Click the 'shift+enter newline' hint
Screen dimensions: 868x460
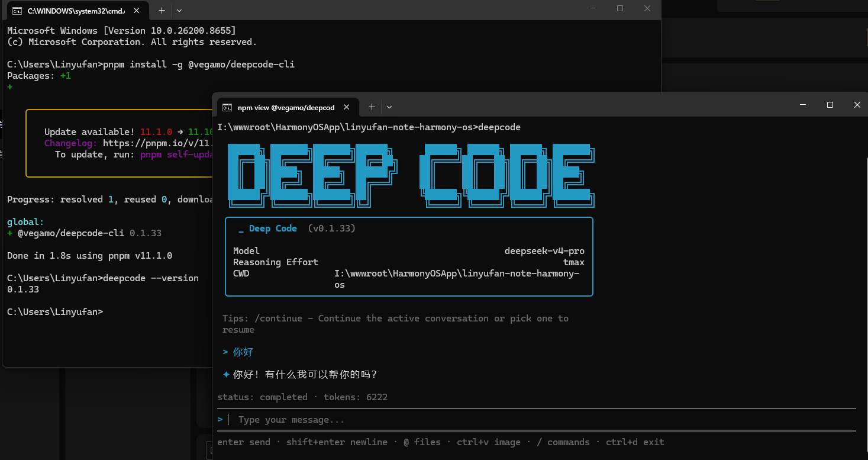point(337,442)
